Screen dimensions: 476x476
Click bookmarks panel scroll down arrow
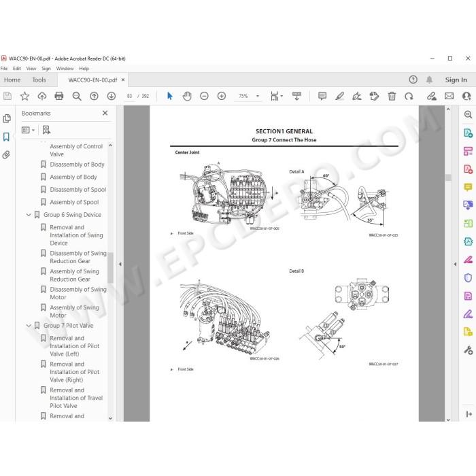pyautogui.click(x=110, y=418)
